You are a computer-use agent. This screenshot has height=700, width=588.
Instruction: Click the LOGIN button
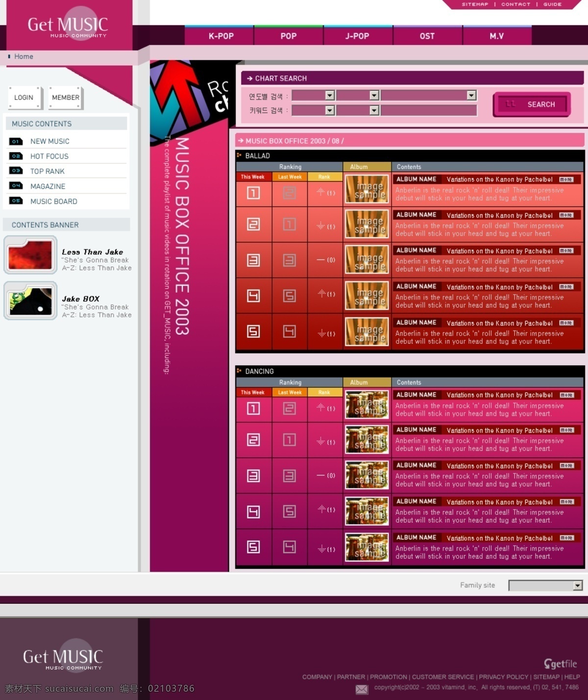[x=24, y=98]
